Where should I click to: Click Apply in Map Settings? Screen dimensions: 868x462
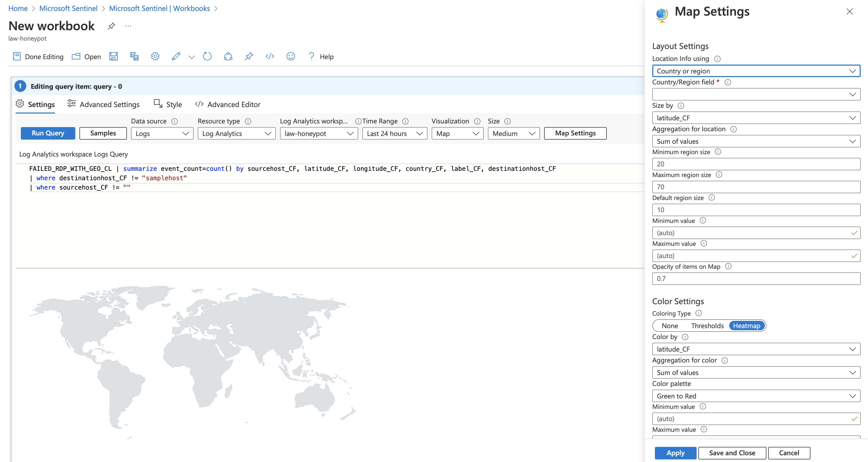[675, 453]
